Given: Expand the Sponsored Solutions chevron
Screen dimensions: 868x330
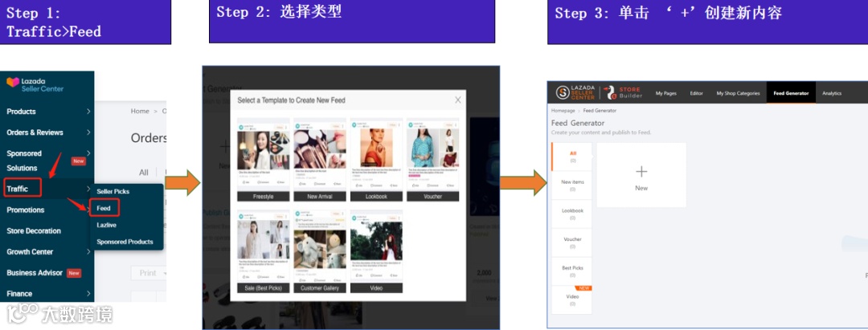Looking at the screenshot, I should [88, 153].
